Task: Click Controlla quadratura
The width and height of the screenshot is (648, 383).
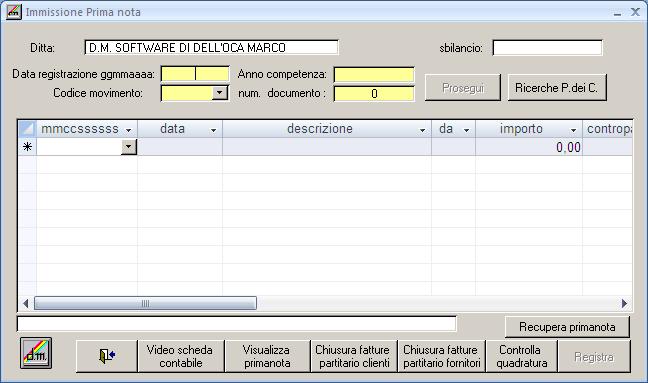Action: point(522,356)
